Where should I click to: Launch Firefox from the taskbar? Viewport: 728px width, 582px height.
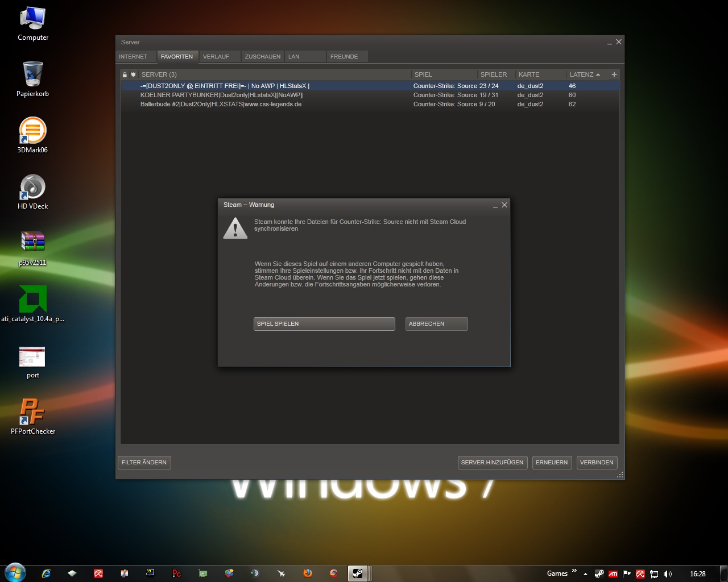pyautogui.click(x=308, y=573)
